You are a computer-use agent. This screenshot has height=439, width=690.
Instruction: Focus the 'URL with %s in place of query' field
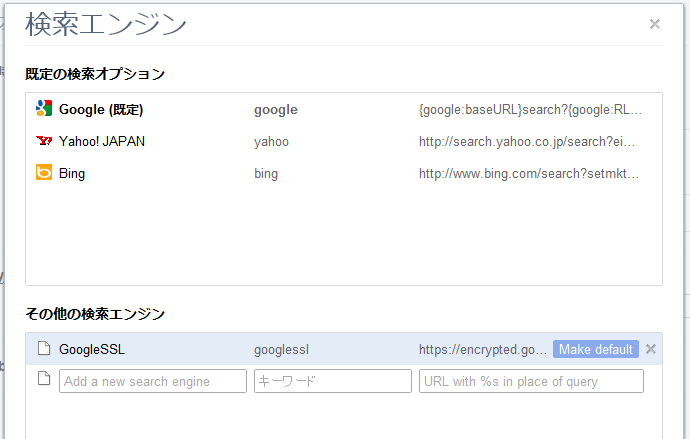tap(531, 381)
